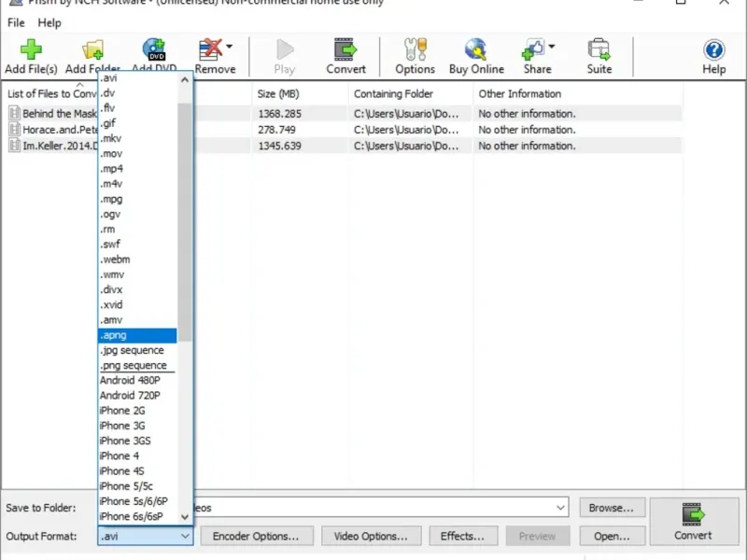Select iPhone 3GS preset
The image size is (747, 560).
137,441
